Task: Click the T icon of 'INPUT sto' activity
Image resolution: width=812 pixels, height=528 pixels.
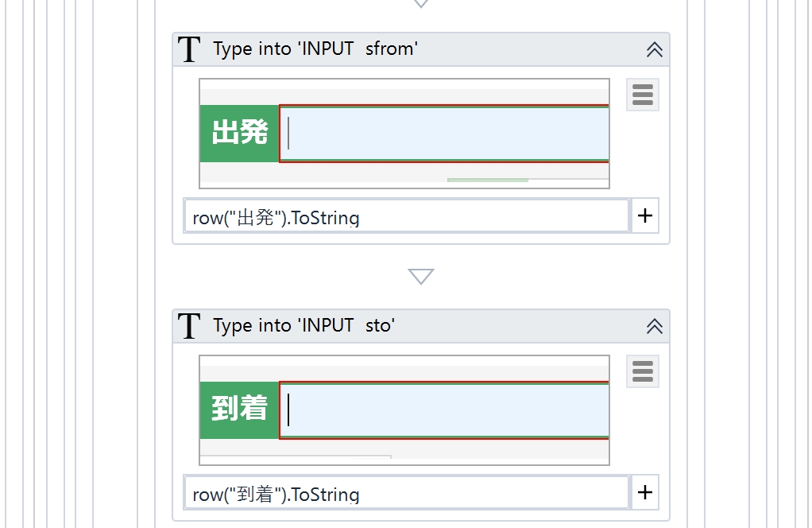Action: (x=189, y=326)
